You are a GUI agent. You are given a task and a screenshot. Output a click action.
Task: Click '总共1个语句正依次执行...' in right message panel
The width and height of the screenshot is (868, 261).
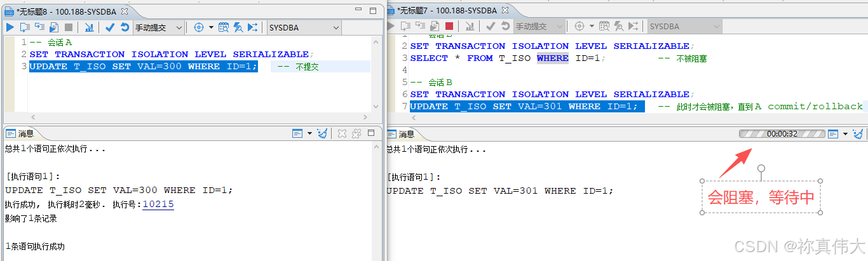pyautogui.click(x=437, y=149)
